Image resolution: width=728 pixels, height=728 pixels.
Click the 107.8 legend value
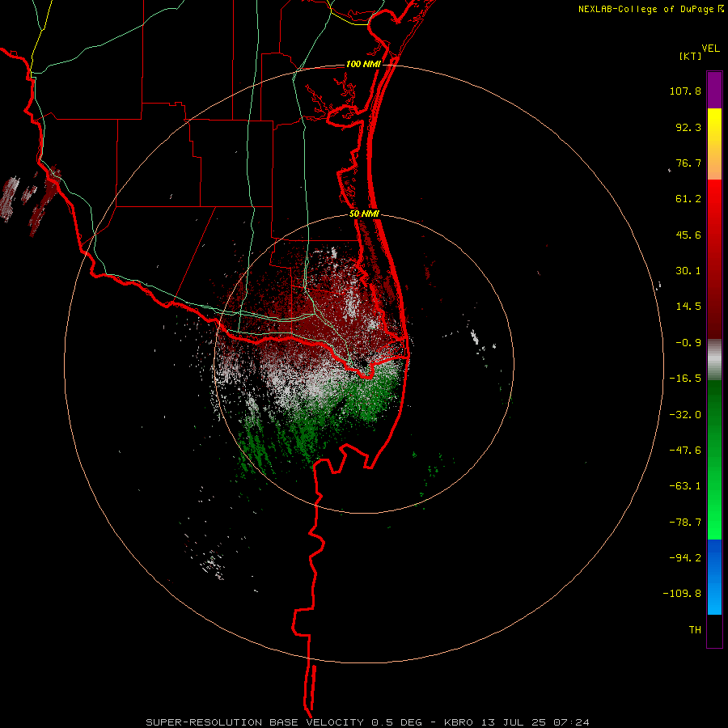pyautogui.click(x=685, y=91)
